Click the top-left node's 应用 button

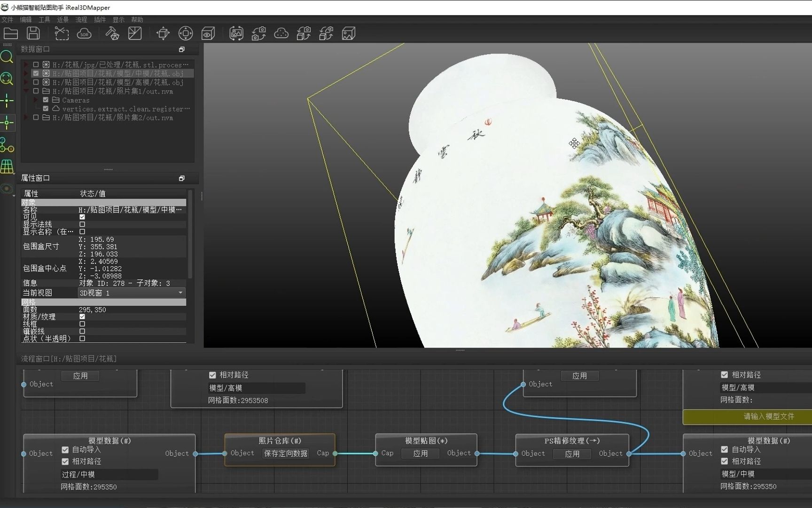(80, 376)
